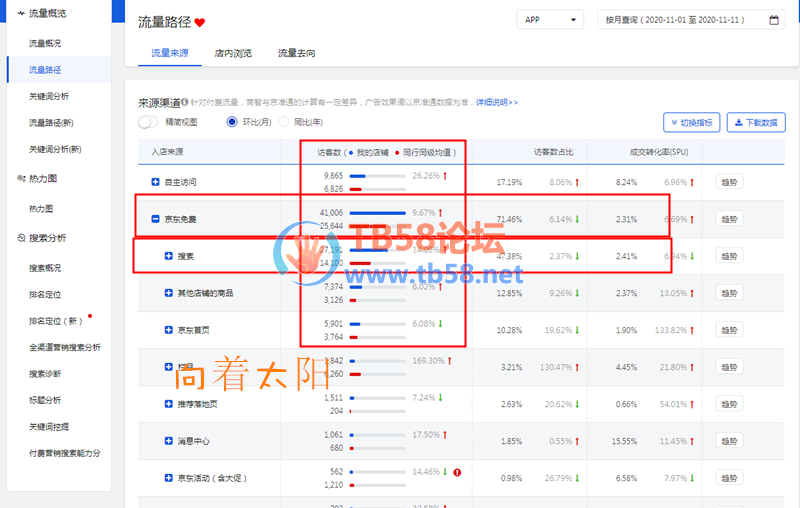The image size is (800, 508).
Task: Open 关键词分析(新) in the sidebar
Action: click(x=55, y=149)
